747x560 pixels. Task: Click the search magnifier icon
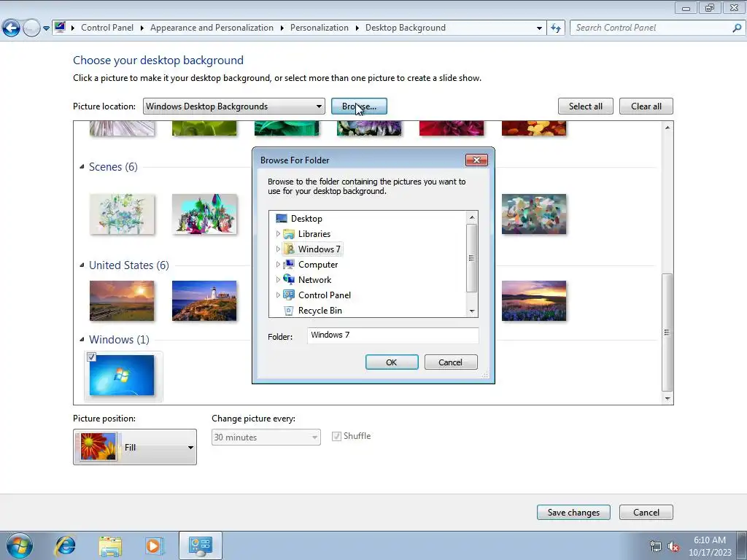click(x=737, y=28)
